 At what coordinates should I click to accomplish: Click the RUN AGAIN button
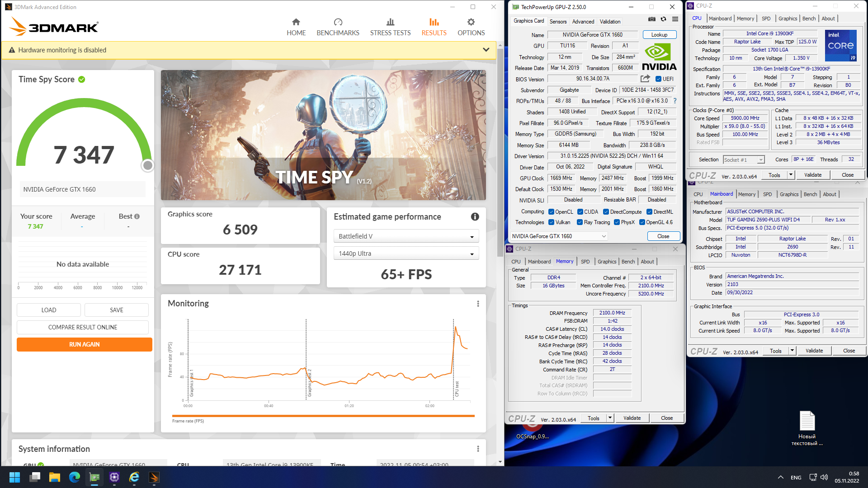[85, 344]
